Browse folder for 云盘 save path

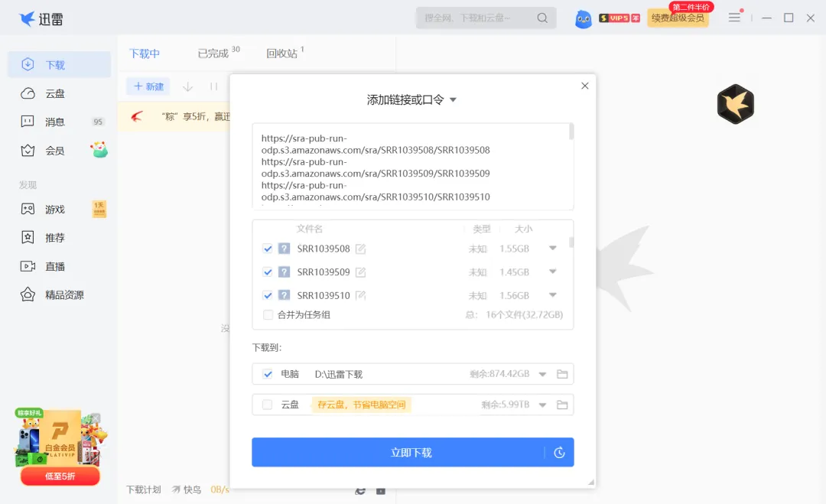[x=562, y=405]
